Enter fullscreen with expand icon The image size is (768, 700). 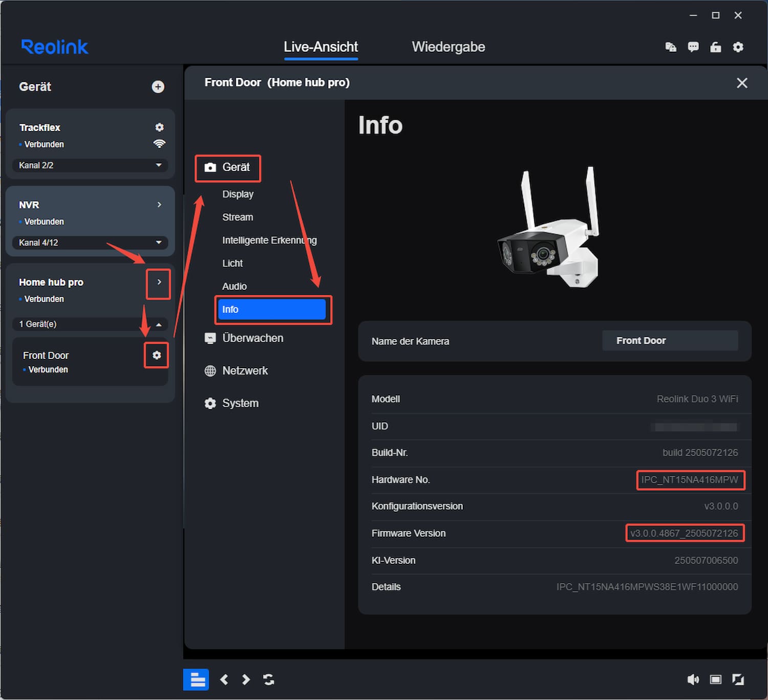[x=738, y=680]
